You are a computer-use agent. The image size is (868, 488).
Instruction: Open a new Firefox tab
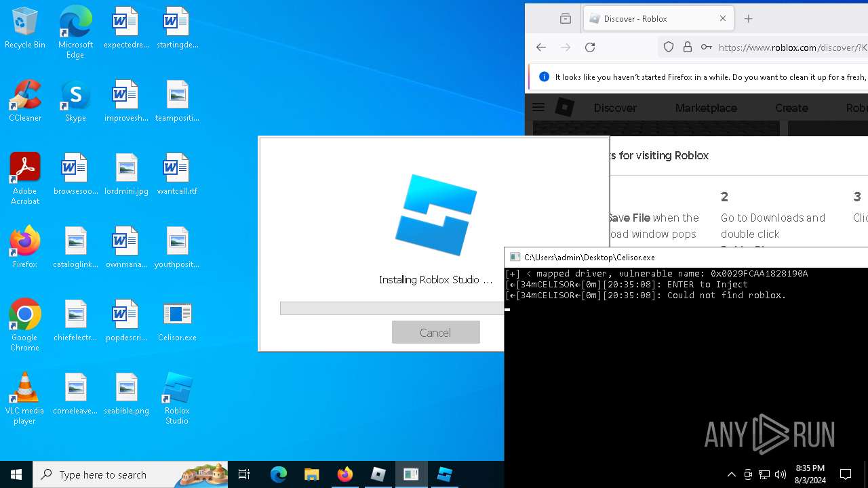point(748,19)
